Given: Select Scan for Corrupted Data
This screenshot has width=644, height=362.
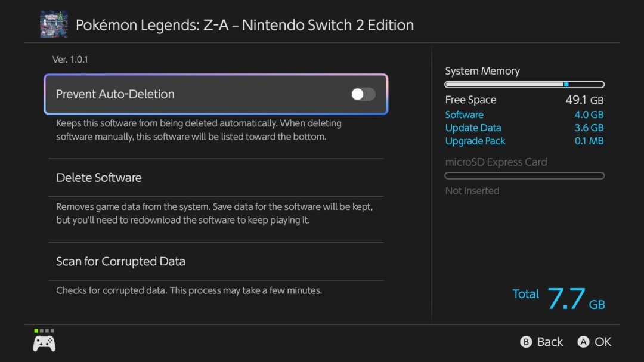Looking at the screenshot, I should (x=120, y=261).
